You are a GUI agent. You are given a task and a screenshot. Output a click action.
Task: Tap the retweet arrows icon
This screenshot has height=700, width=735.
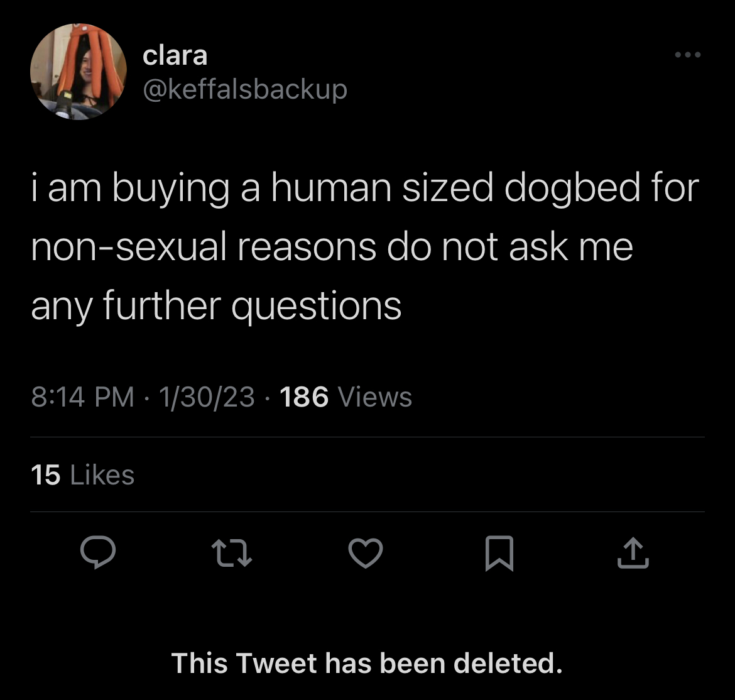click(232, 553)
